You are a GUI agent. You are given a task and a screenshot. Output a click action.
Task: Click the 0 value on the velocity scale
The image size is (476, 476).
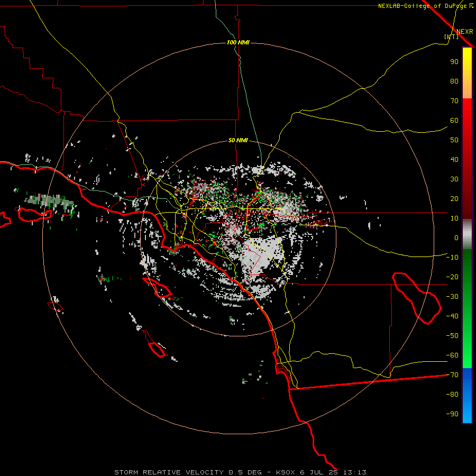click(456, 238)
